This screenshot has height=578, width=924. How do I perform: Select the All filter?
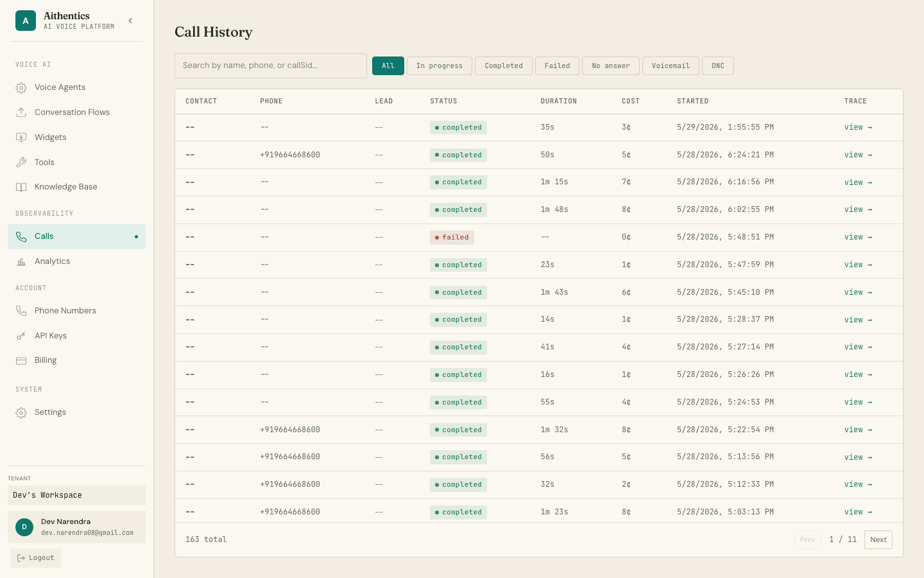388,66
